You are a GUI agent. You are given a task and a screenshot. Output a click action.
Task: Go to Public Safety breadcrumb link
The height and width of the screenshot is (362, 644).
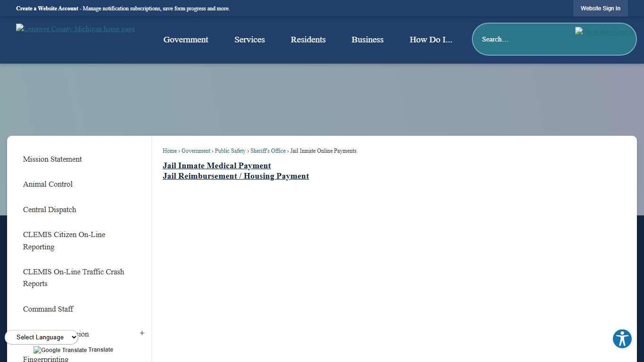[230, 151]
